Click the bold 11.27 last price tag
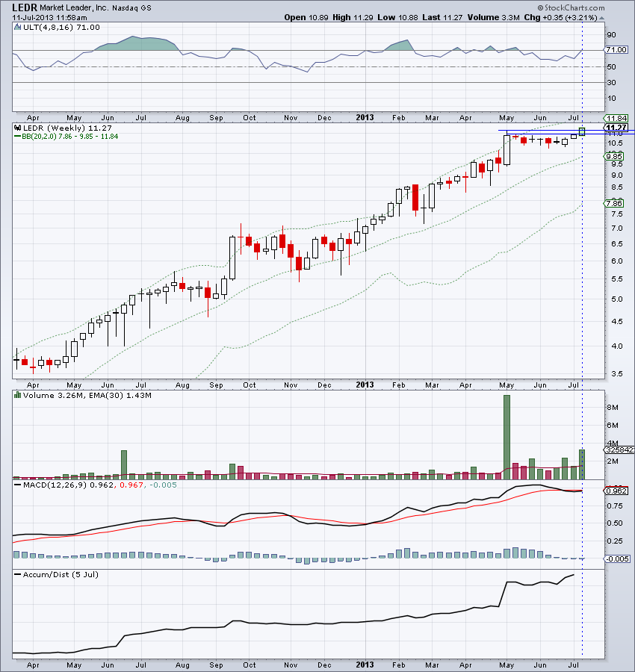Screen dimensions: 635x672 [x=616, y=128]
